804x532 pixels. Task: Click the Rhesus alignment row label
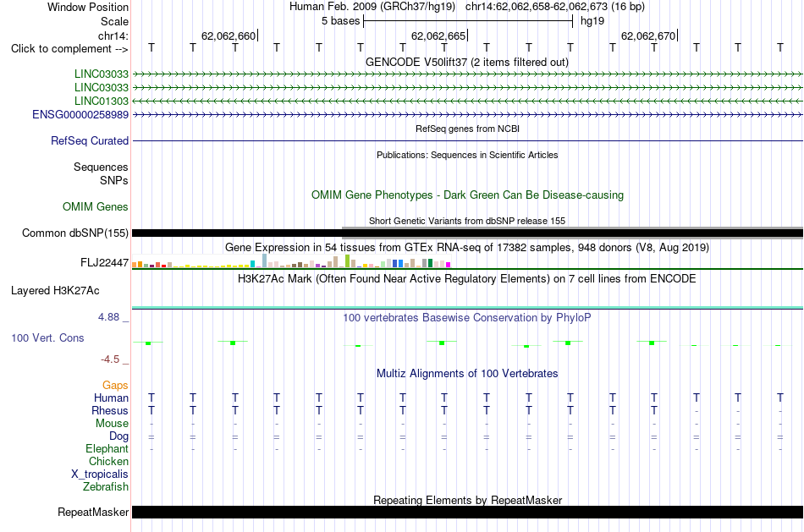110,411
